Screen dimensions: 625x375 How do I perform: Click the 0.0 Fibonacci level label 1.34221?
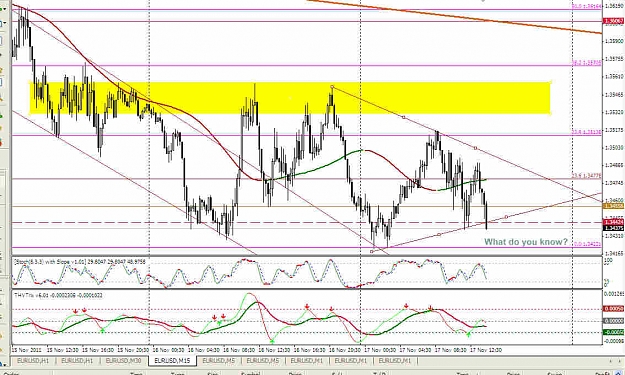point(587,244)
